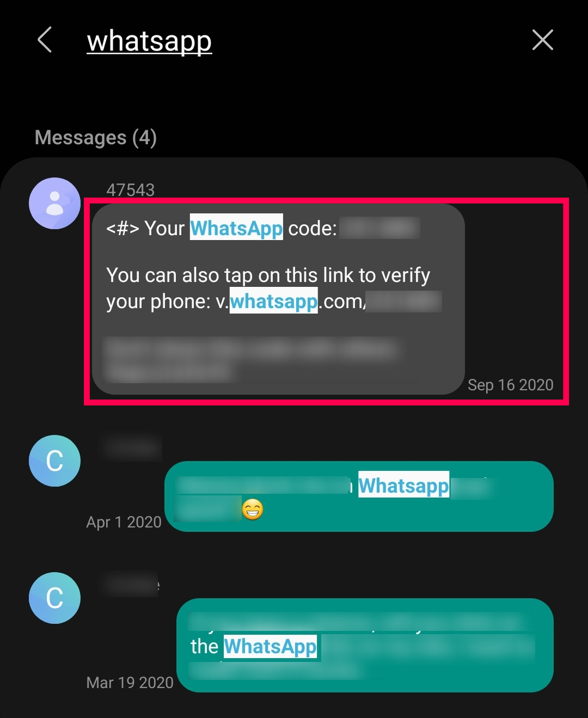
Task: Tap highlighted 'Whatsapp' word in Apr 1 message
Action: coord(403,485)
